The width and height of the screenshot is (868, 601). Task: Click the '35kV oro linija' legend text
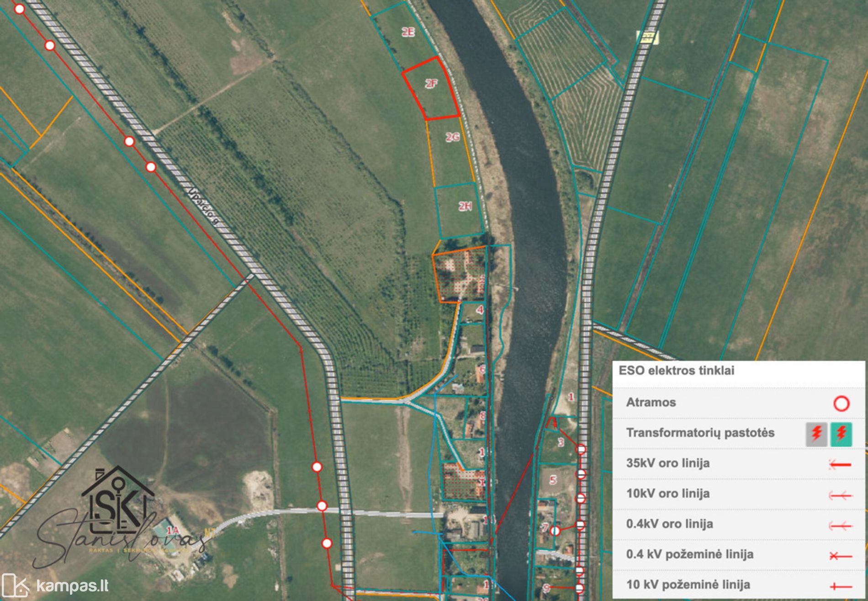click(x=668, y=463)
